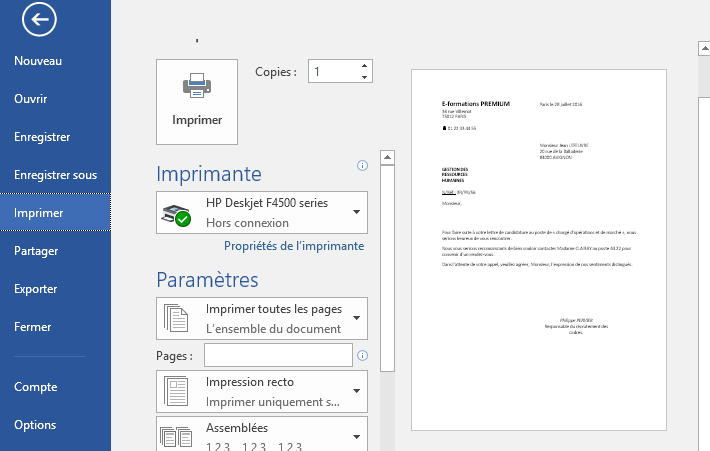The image size is (710, 451).
Task: Click the HP Deskjet printer status icon
Action: click(176, 214)
